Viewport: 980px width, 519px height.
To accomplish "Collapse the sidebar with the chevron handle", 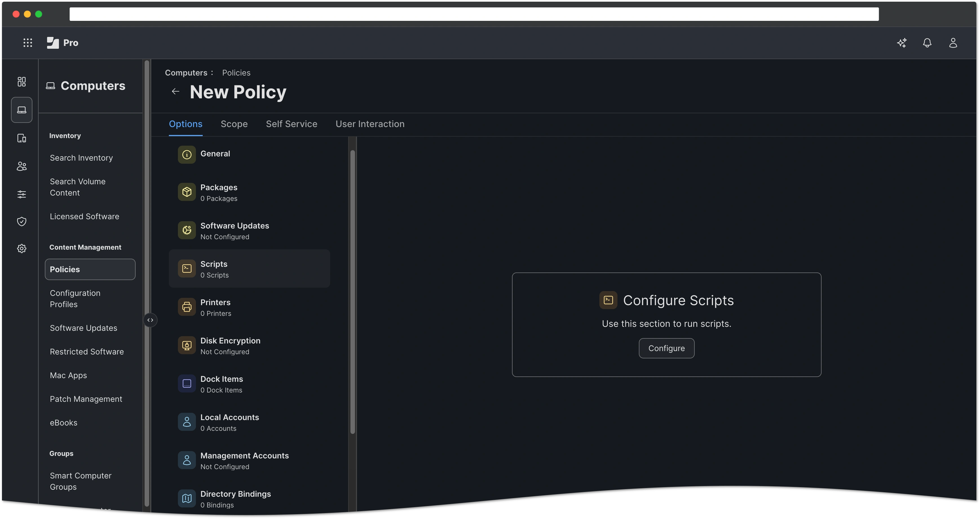I will tap(150, 320).
